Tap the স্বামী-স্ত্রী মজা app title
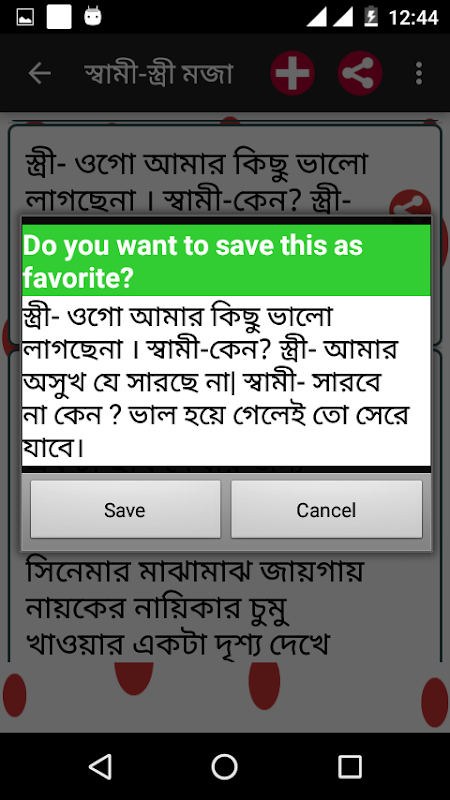The width and height of the screenshot is (450, 800). (159, 73)
